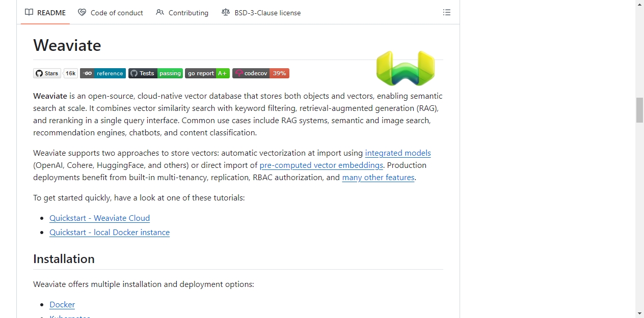Image resolution: width=644 pixels, height=318 pixels.
Task: Open Quickstart - Weaviate Cloud tutorial
Action: pyautogui.click(x=99, y=218)
